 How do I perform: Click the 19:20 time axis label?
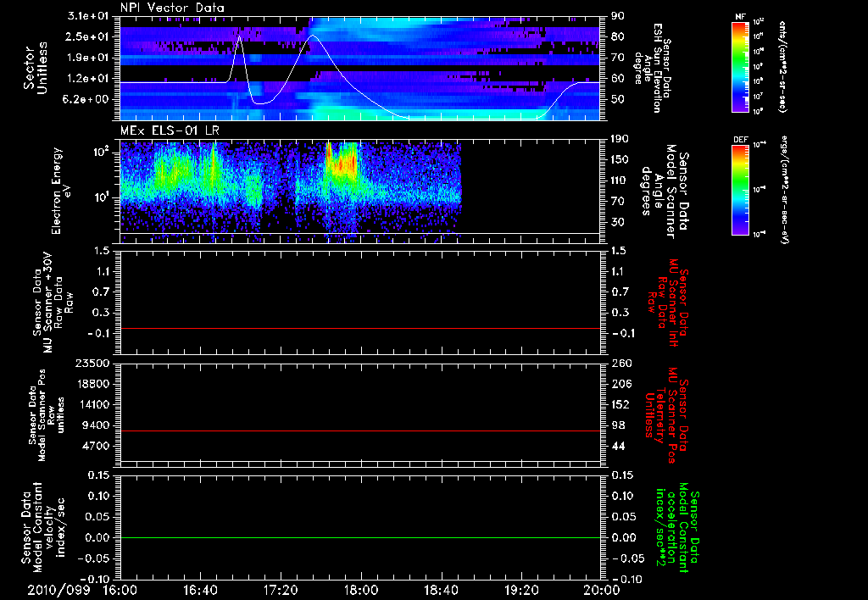(x=521, y=590)
